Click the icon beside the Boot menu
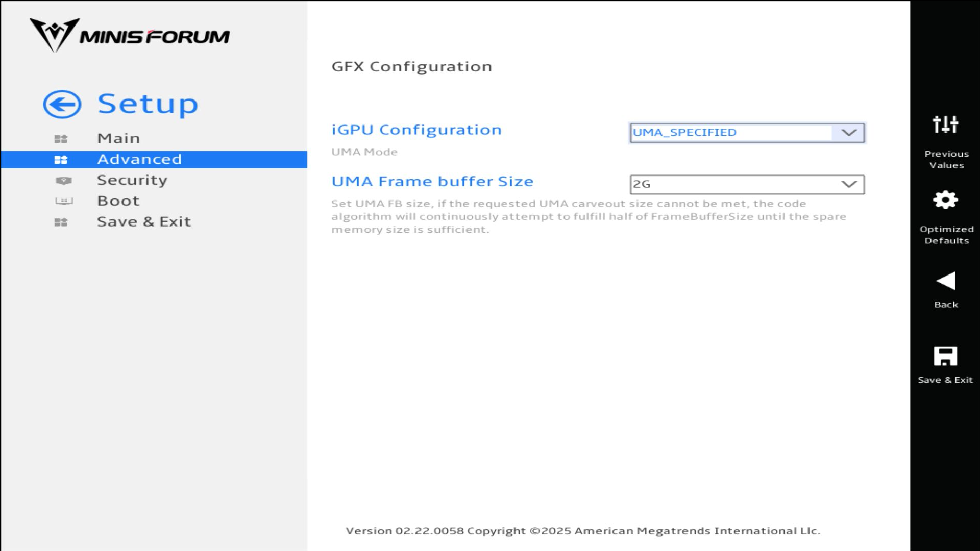The height and width of the screenshot is (551, 980). click(x=64, y=201)
